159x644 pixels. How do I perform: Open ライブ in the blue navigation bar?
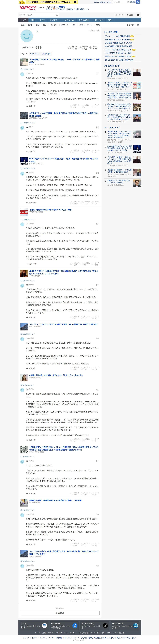(x=42, y=20)
